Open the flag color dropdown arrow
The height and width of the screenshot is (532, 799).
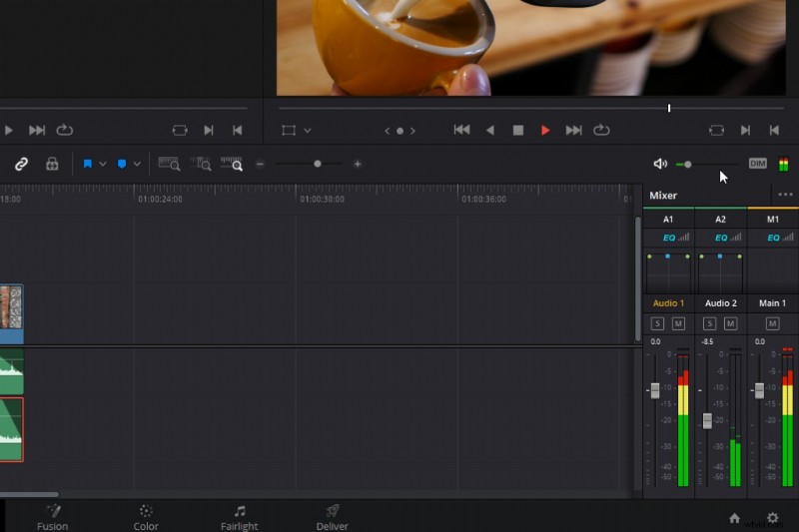click(x=103, y=164)
